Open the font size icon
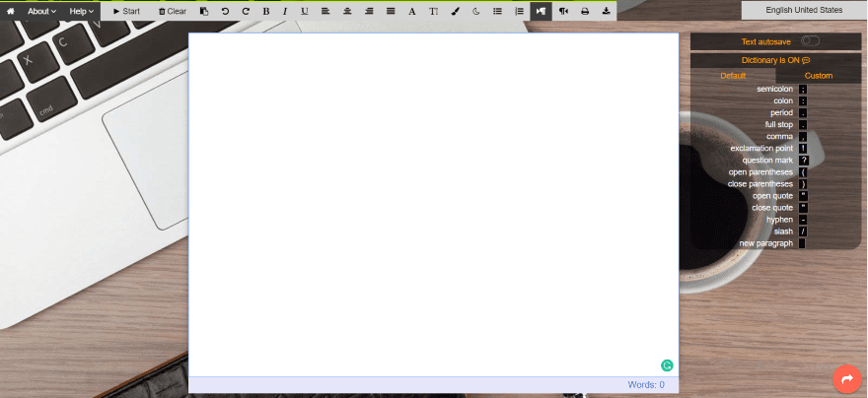 coord(433,11)
